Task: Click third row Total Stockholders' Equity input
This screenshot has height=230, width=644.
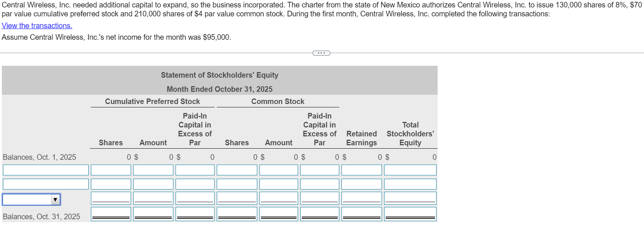Action: [410, 198]
